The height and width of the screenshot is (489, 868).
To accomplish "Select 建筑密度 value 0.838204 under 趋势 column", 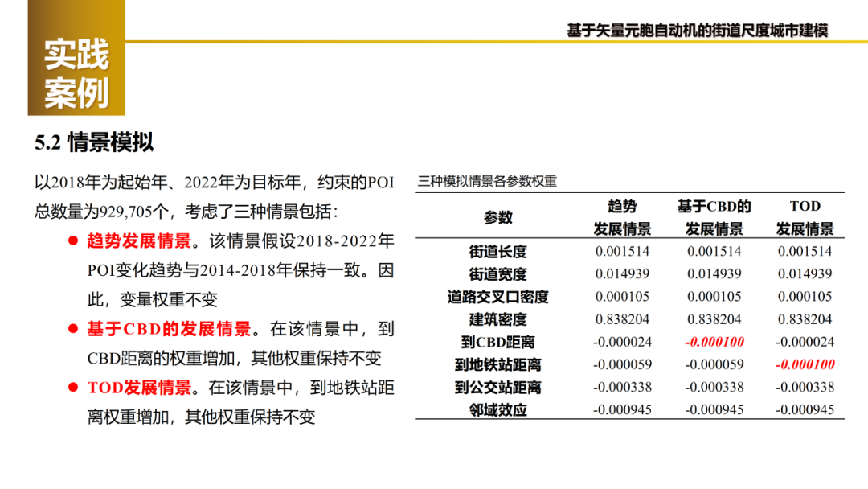I will point(622,319).
